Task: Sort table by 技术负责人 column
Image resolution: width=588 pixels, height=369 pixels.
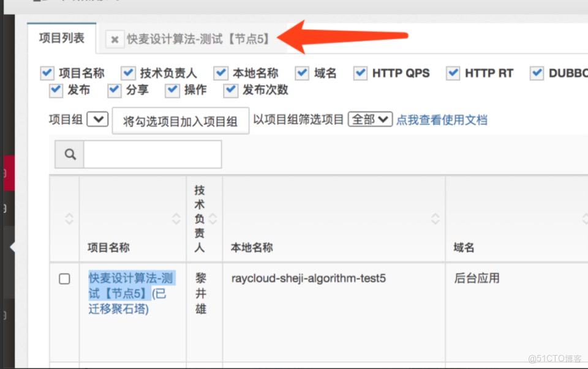Action: [x=213, y=218]
